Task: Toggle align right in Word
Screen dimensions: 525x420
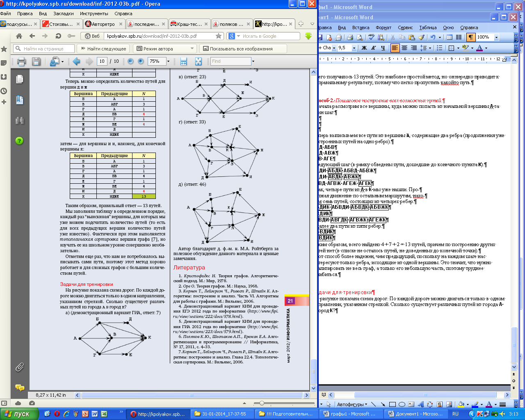Action: [x=414, y=48]
